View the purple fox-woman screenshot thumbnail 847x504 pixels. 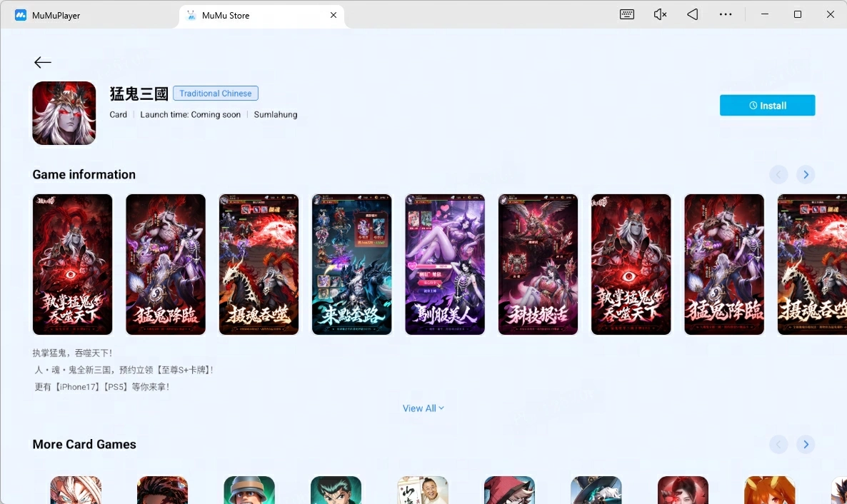pyautogui.click(x=445, y=264)
